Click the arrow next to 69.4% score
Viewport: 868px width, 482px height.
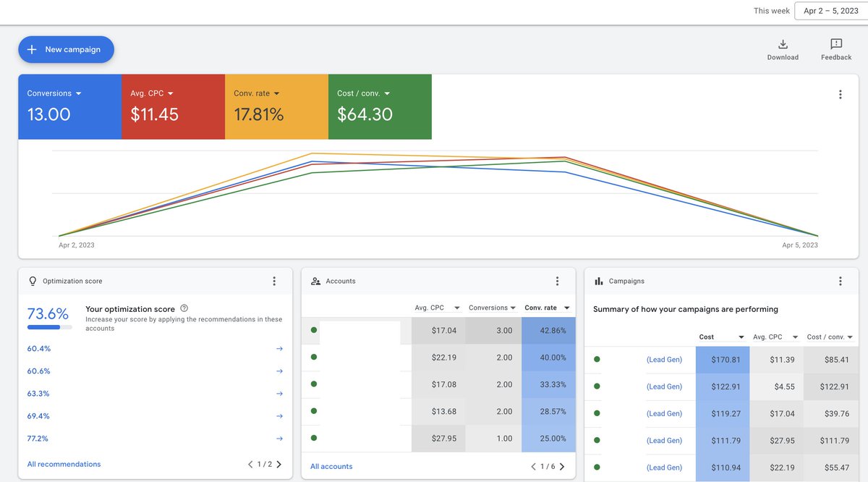pos(279,416)
